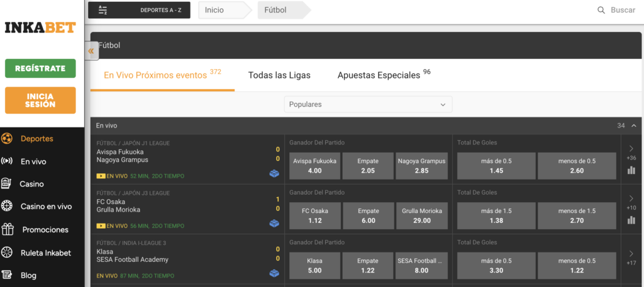Collapse the sidebar with the double-arrow icon
This screenshot has width=644, height=287.
[92, 51]
